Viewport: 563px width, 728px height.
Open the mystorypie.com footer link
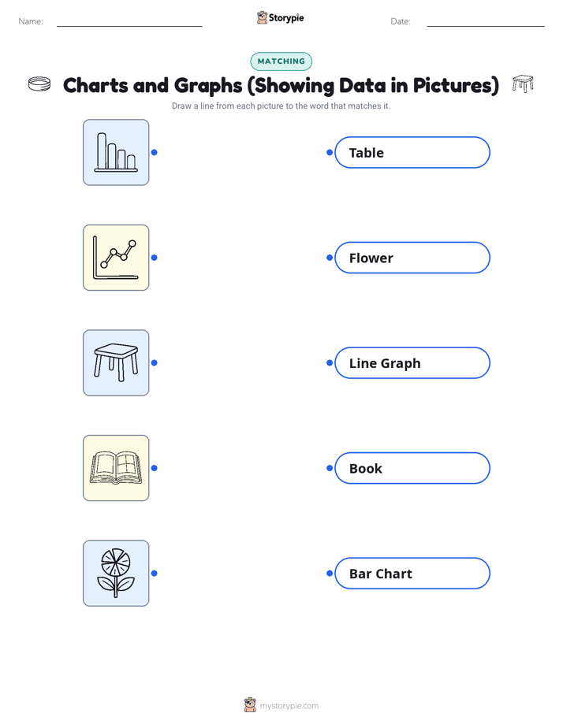tap(289, 706)
